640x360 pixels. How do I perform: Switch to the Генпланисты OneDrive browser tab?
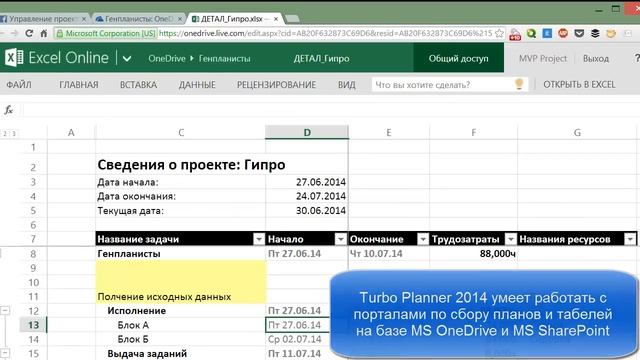click(x=138, y=19)
